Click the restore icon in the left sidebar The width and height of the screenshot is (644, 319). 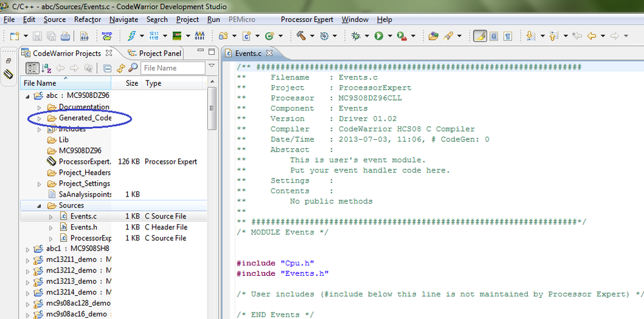(8, 61)
